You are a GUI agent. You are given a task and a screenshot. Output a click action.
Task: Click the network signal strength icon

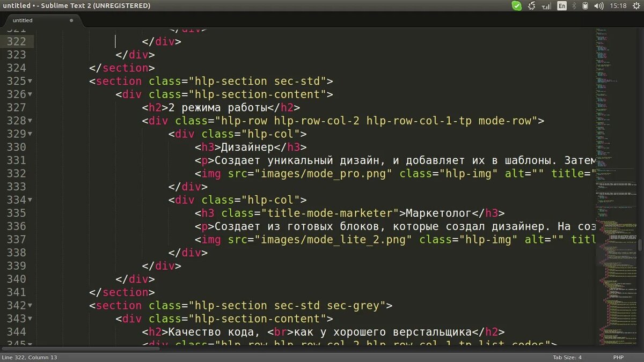click(545, 5)
